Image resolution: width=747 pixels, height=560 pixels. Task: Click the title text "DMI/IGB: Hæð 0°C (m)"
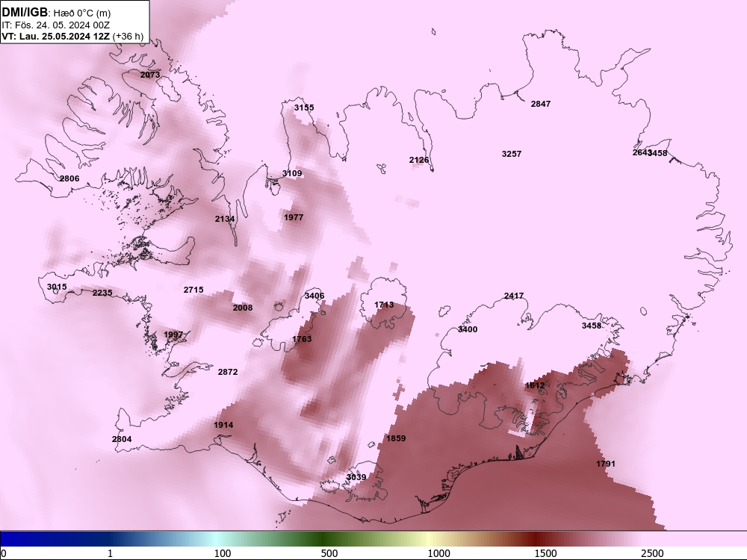(x=57, y=13)
